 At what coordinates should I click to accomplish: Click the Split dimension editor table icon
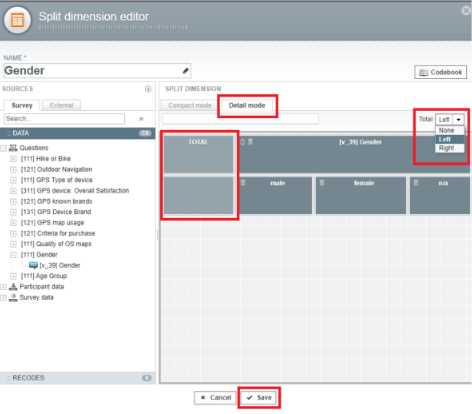coord(17,20)
